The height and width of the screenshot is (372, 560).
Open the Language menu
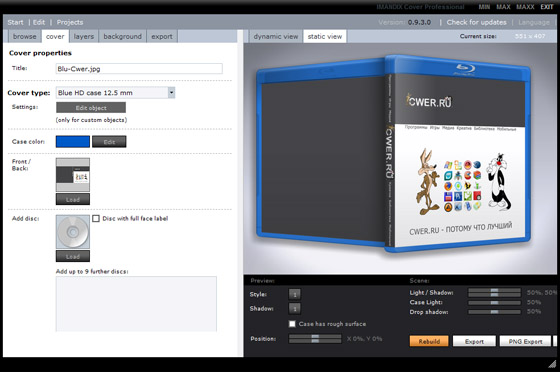pos(534,22)
